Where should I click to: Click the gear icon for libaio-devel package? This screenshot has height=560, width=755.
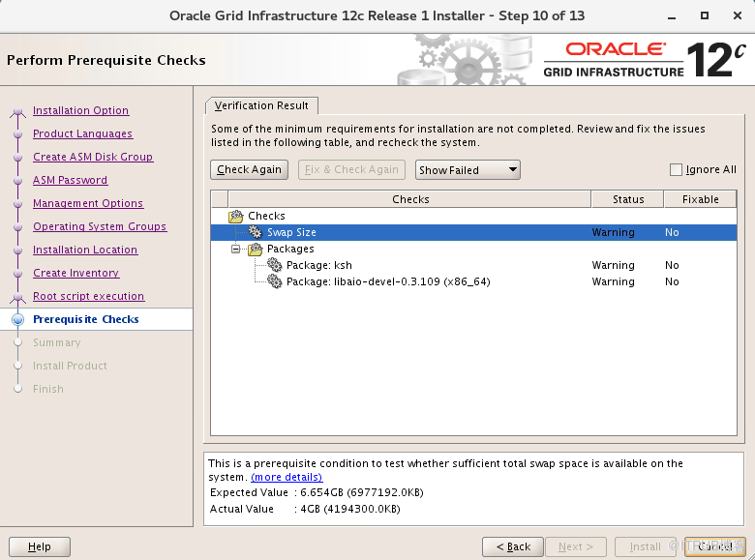coord(275,281)
